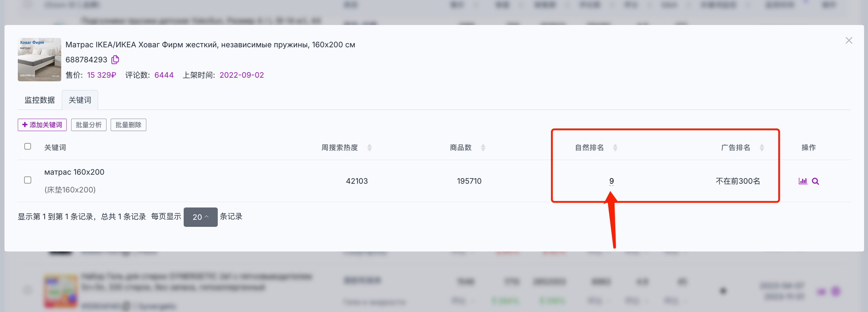This screenshot has height=312, width=868.
Task: Tick the select-all checkbox in table header
Action: (28, 146)
